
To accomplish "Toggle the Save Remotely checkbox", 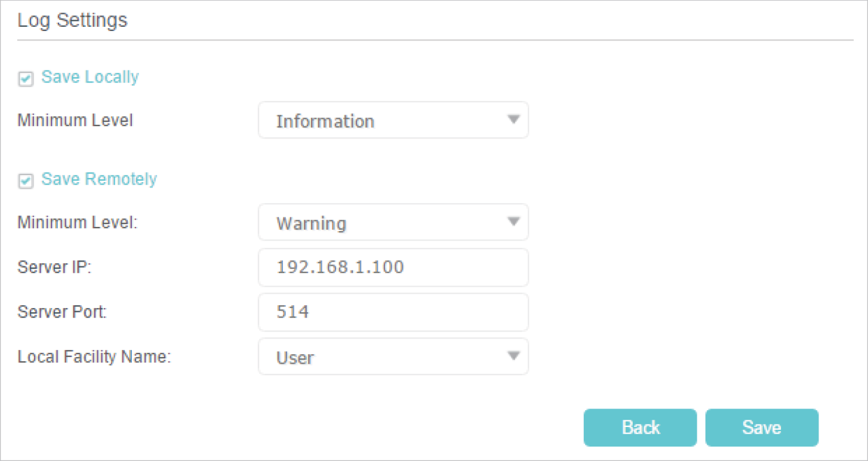I will pos(25,181).
